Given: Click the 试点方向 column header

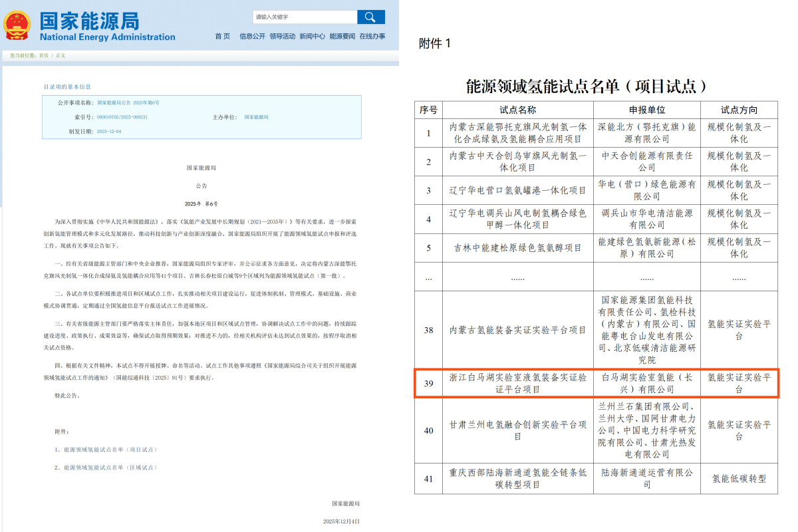Looking at the screenshot, I should [739, 110].
